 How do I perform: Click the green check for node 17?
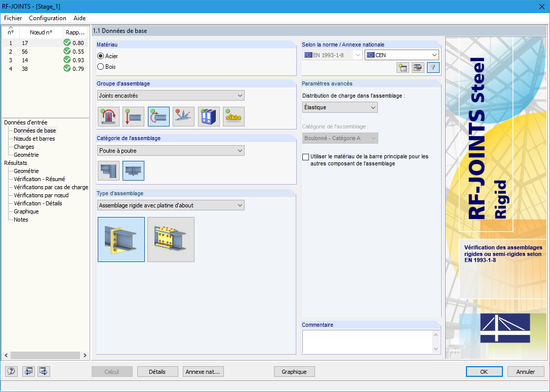(67, 42)
